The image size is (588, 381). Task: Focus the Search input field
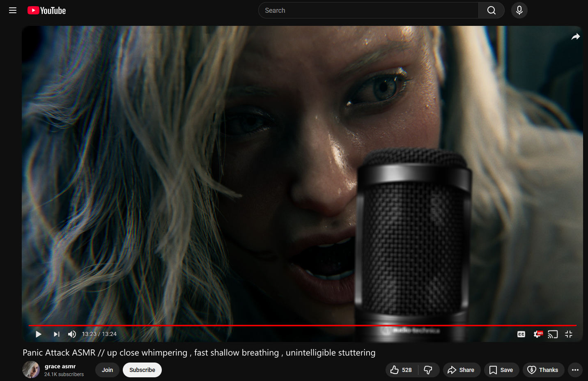(368, 10)
